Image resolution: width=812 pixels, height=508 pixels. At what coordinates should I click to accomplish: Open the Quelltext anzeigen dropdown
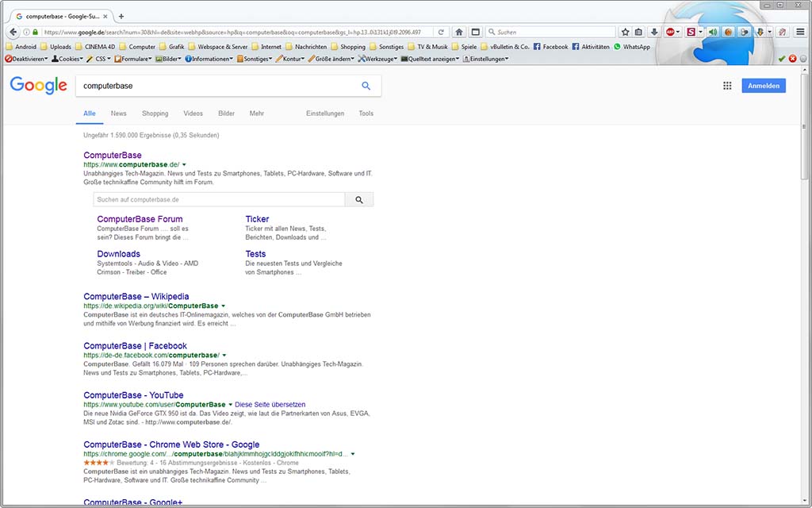pos(431,59)
